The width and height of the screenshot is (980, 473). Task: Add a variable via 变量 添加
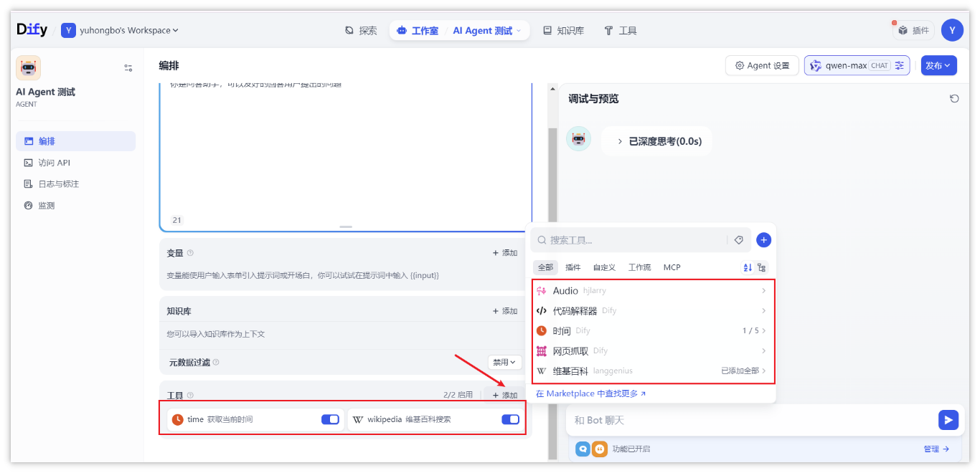[x=505, y=253]
